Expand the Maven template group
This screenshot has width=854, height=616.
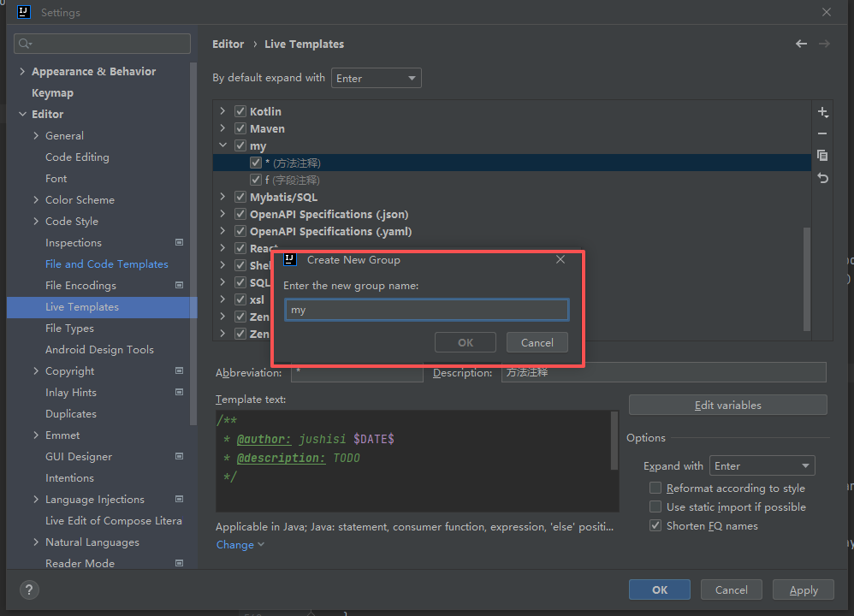222,128
